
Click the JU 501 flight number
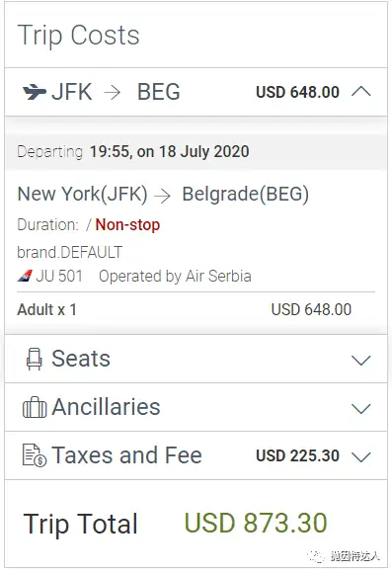click(59, 276)
